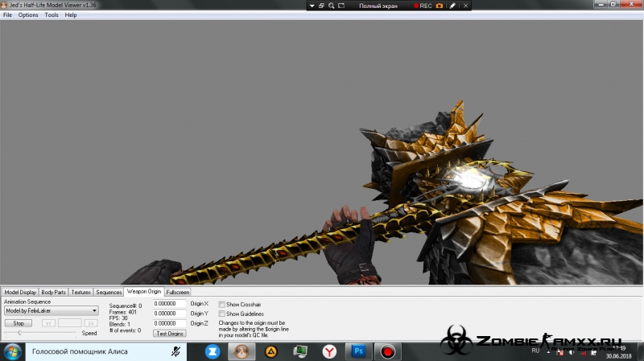Switch to the Body Parts tab
Viewport: 644px width, 361px height.
coord(53,292)
